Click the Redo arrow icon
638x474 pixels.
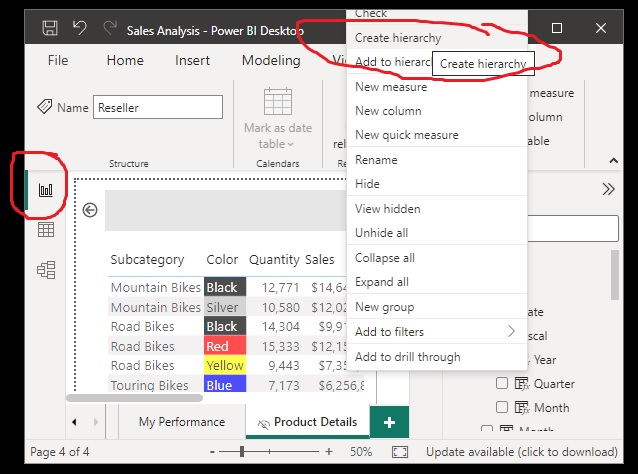click(110, 28)
